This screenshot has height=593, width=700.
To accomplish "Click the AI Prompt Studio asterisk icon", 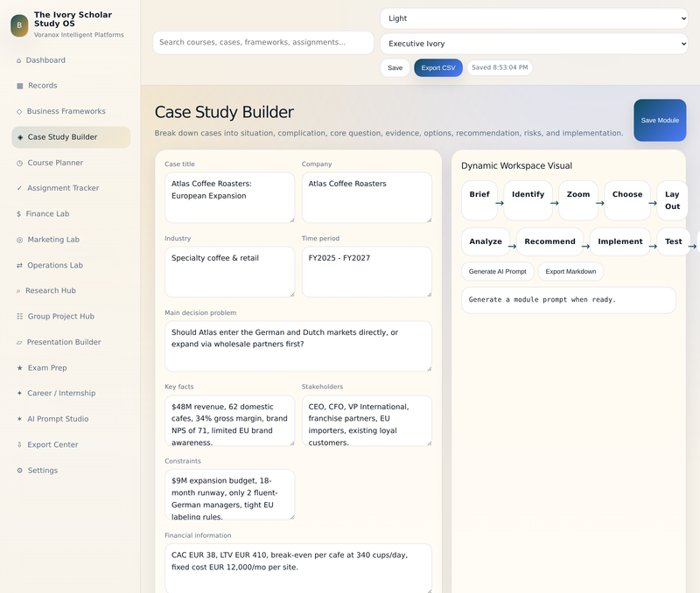I will [x=19, y=419].
